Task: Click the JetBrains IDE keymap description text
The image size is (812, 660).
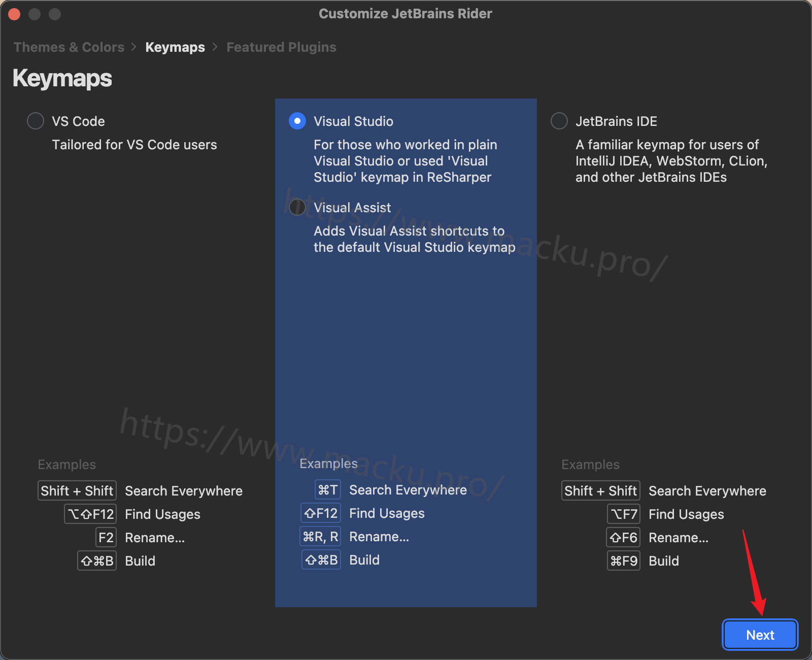Action: 671,161
